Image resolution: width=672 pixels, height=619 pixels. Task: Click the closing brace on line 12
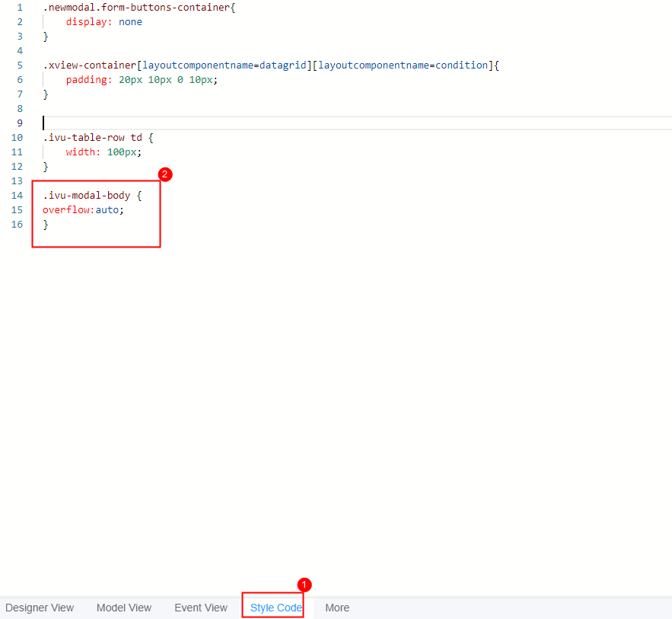[46, 167]
